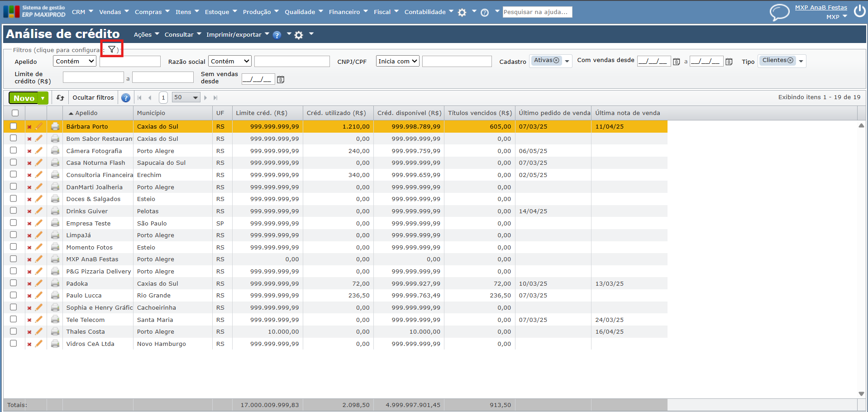Click the power logout icon
Screen dimensions: 868x412
859,11
